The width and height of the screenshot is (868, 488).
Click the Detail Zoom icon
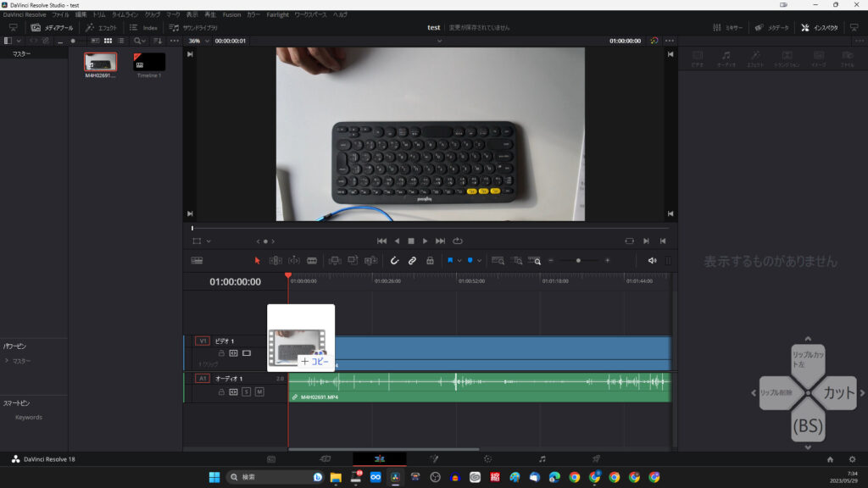(516, 261)
